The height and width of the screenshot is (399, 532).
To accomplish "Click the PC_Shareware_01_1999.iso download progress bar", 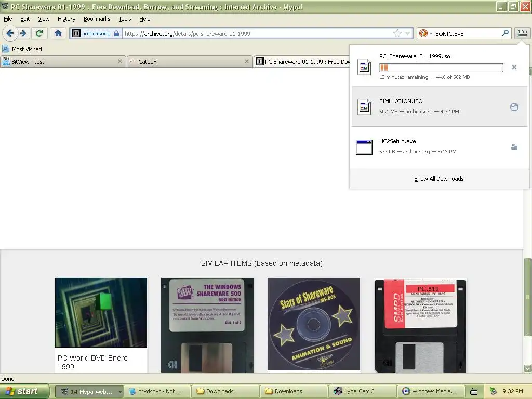I will (441, 68).
